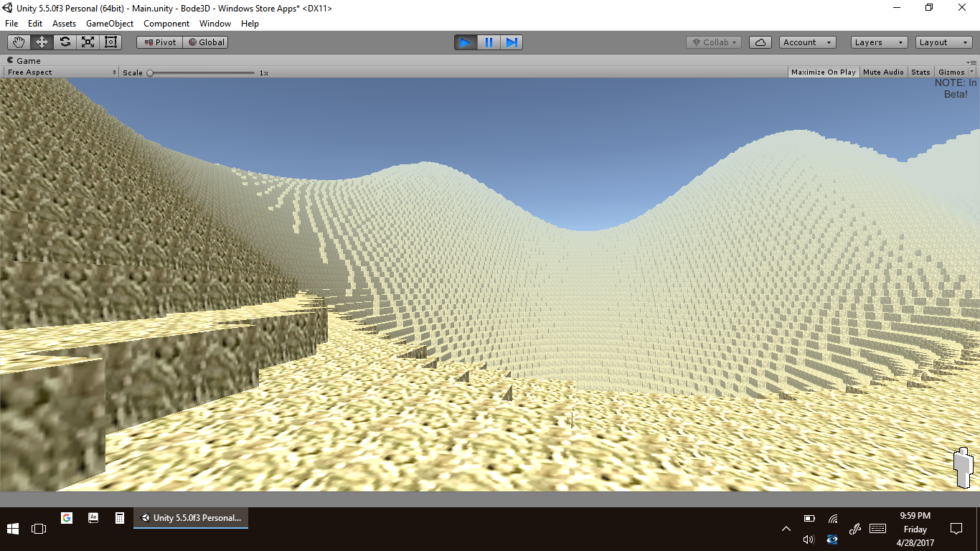Image resolution: width=980 pixels, height=551 pixels.
Task: Select the Move tool
Action: [42, 42]
